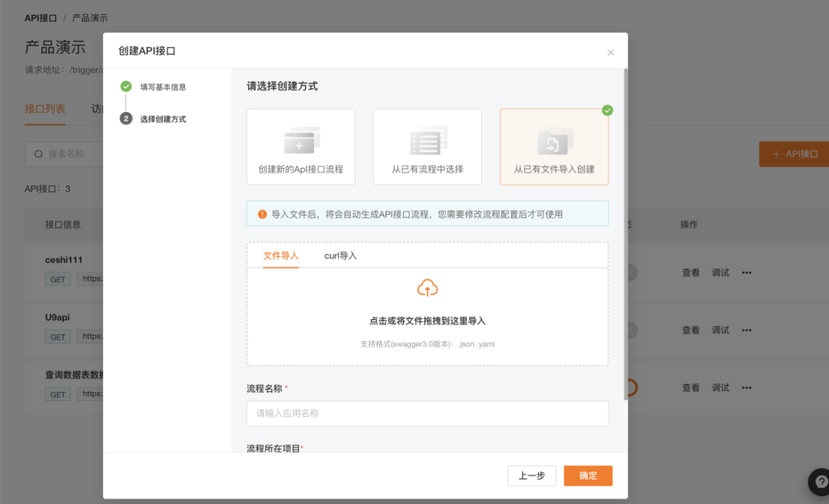Click 查看 for ceshi111 row

(691, 272)
